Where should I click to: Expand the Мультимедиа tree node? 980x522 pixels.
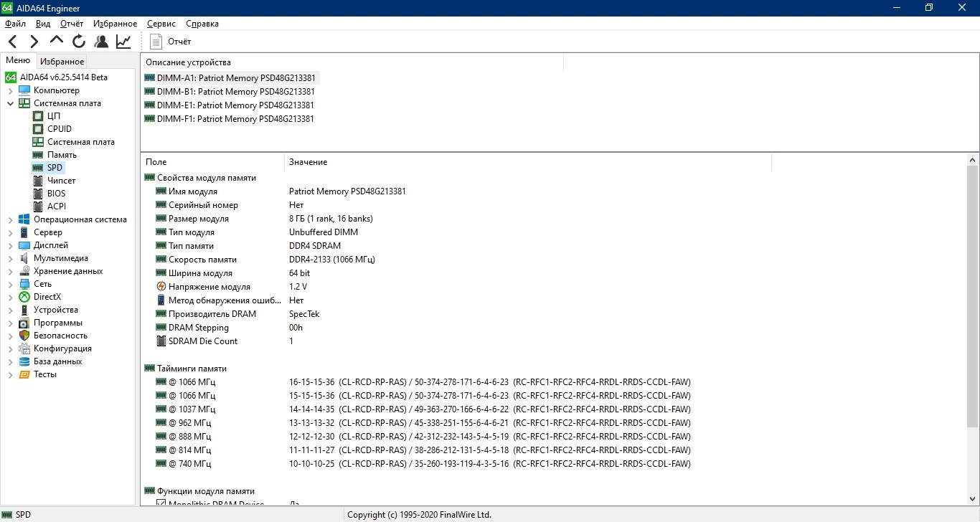[10, 258]
